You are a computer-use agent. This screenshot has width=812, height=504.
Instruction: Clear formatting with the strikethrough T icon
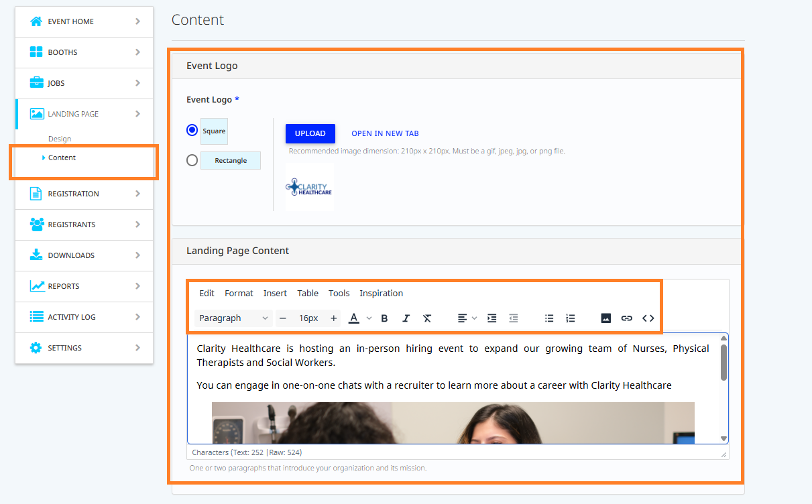coord(427,318)
